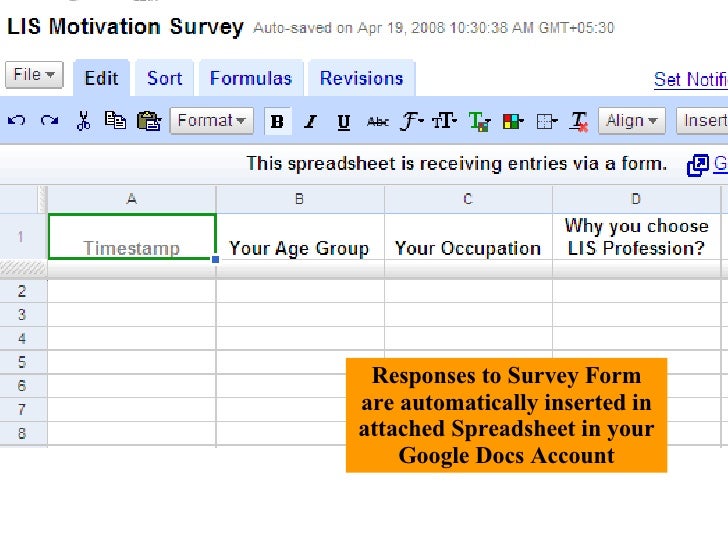Open the font size picker
This screenshot has width=728, height=546.
tap(444, 121)
